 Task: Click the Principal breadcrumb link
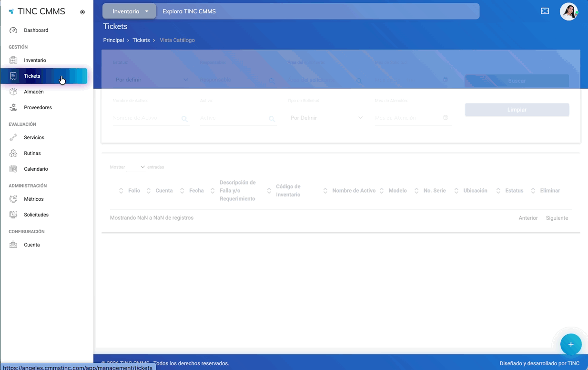coord(113,40)
